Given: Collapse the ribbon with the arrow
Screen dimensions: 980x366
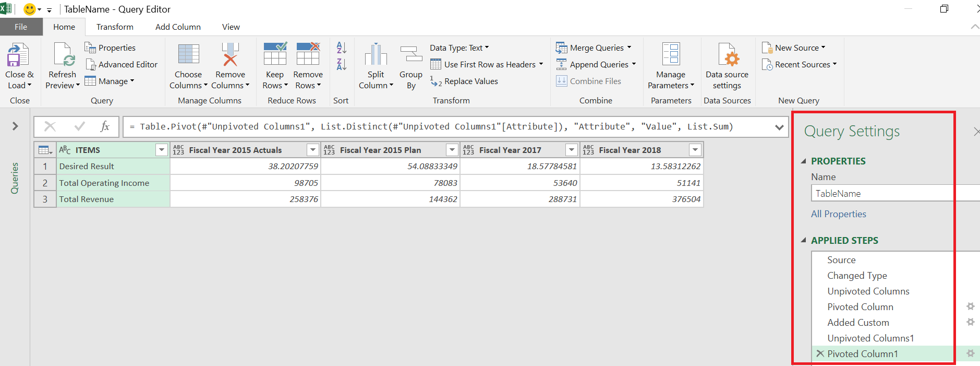Looking at the screenshot, I should pyautogui.click(x=974, y=27).
